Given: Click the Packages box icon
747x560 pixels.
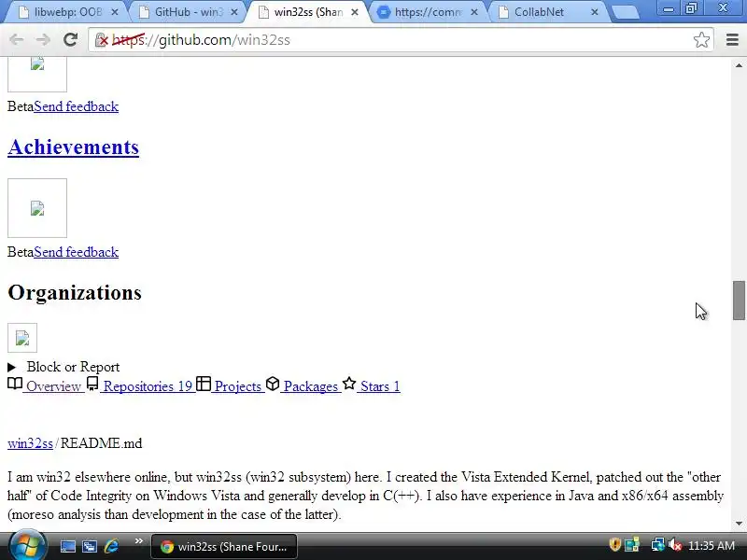Looking at the screenshot, I should (x=273, y=384).
